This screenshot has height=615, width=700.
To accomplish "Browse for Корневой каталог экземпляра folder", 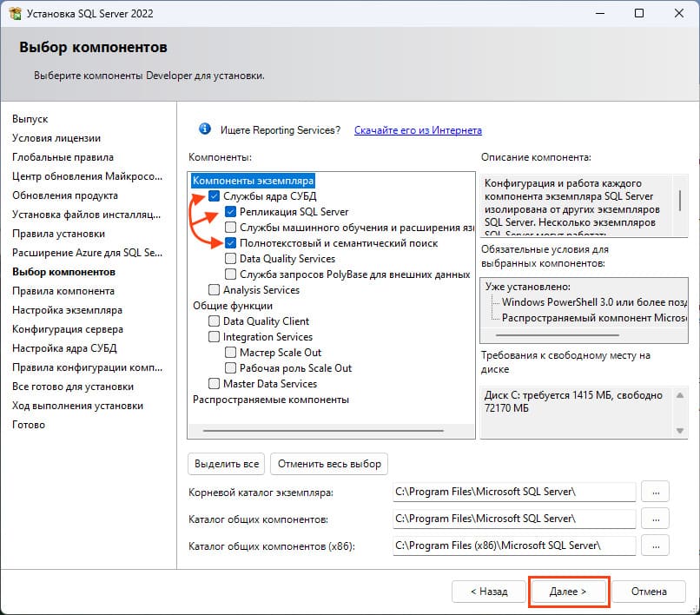I will coord(656,493).
